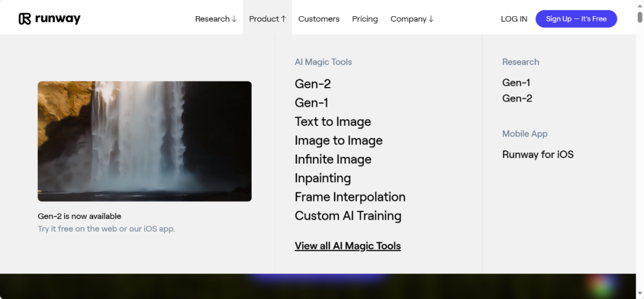Image resolution: width=644 pixels, height=299 pixels.
Task: Click the Sign Up — It's Free button
Action: pyautogui.click(x=576, y=19)
